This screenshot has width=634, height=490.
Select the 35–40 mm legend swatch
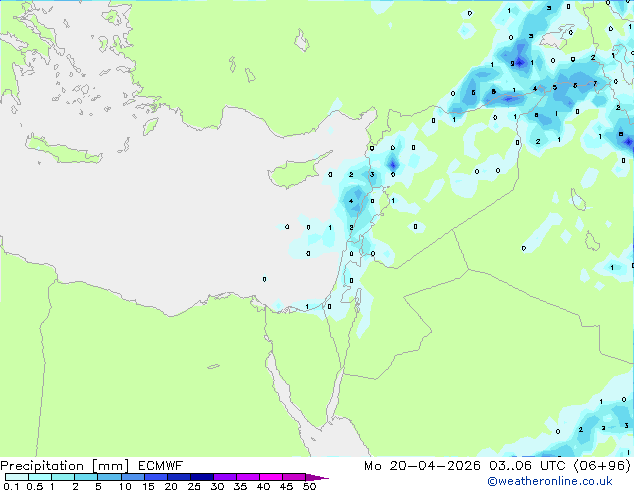[x=247, y=477]
